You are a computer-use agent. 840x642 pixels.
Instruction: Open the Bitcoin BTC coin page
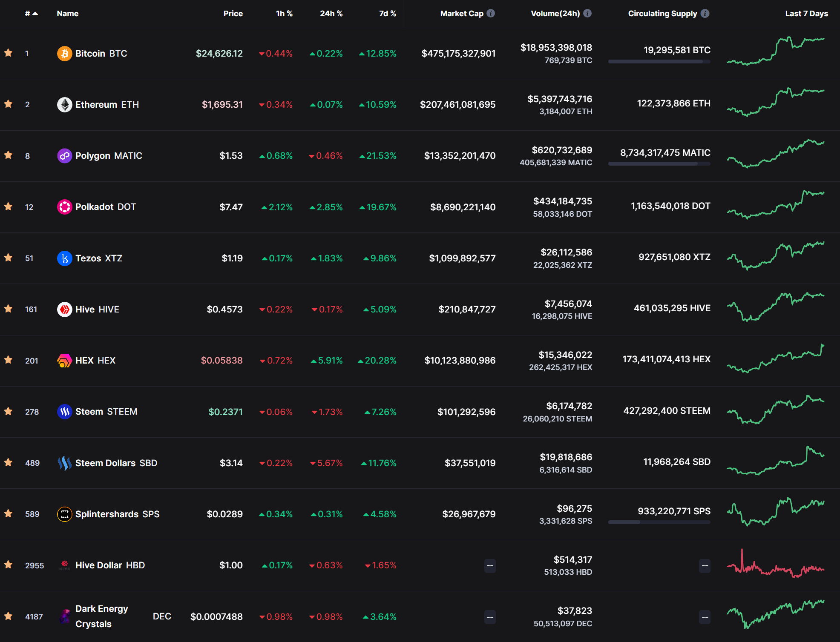101,54
